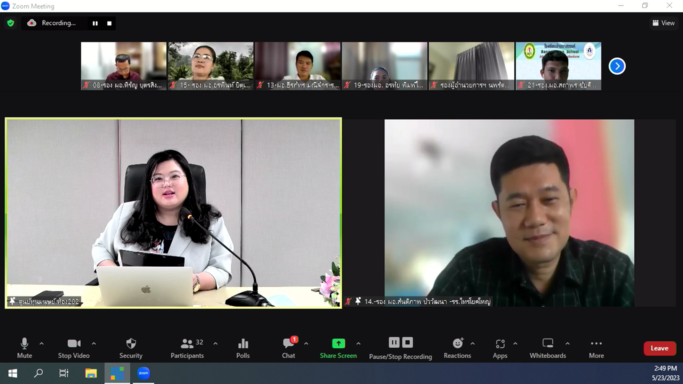
Task: Expand the arrow beside Share Screen
Action: point(358,344)
